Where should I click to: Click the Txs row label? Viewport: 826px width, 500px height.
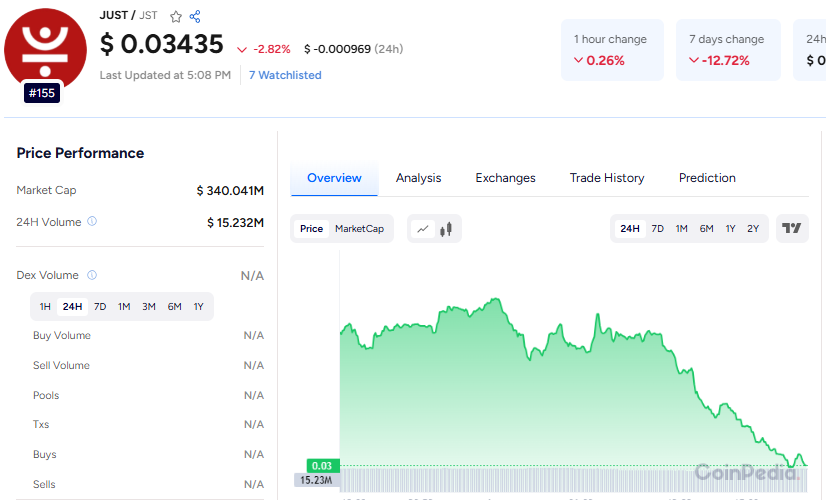tap(41, 425)
